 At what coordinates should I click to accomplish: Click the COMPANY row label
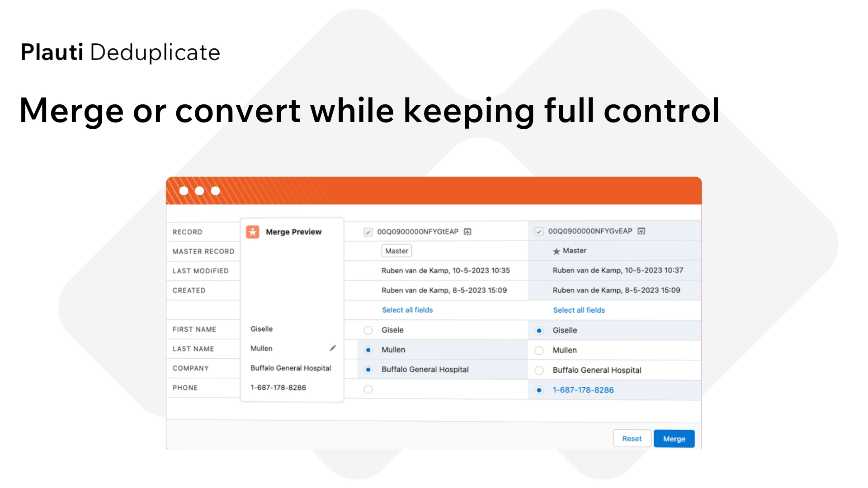pos(190,368)
